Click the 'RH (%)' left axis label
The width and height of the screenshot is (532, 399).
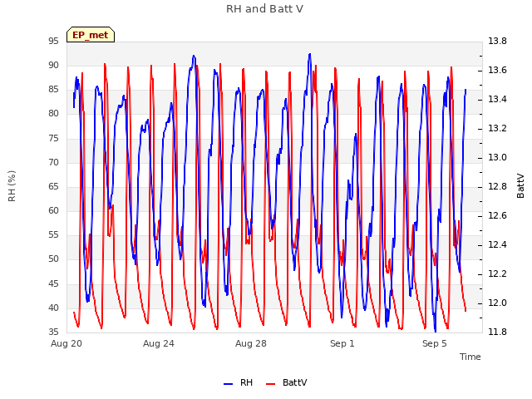pos(12,186)
